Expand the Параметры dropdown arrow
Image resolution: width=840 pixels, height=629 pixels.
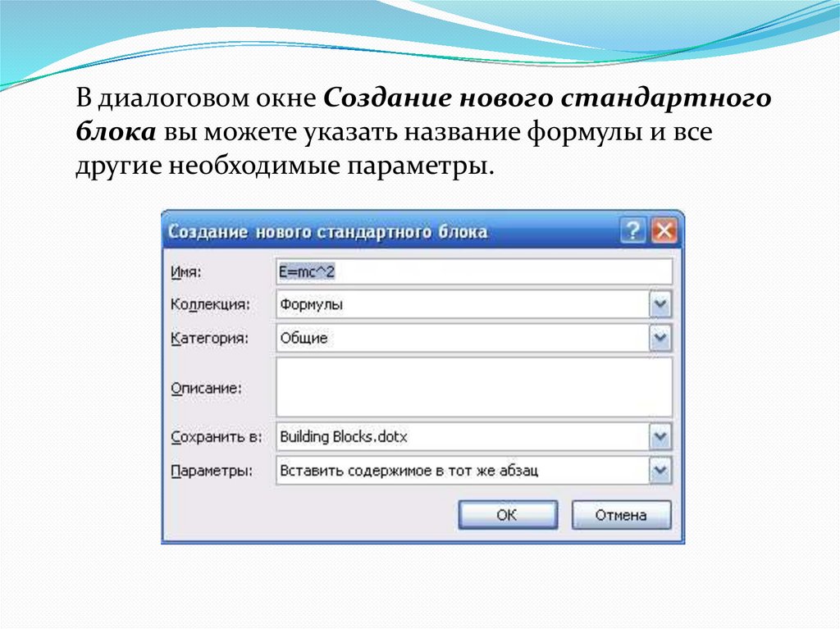[x=660, y=471]
